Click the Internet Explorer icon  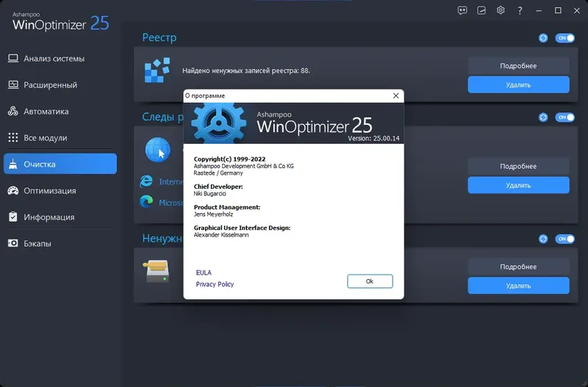click(x=146, y=181)
